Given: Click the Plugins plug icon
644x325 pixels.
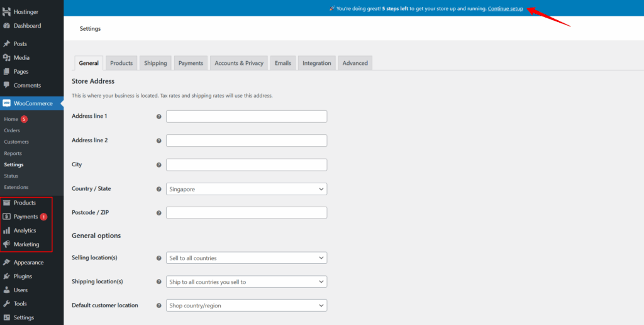Looking at the screenshot, I should pyautogui.click(x=6, y=277).
